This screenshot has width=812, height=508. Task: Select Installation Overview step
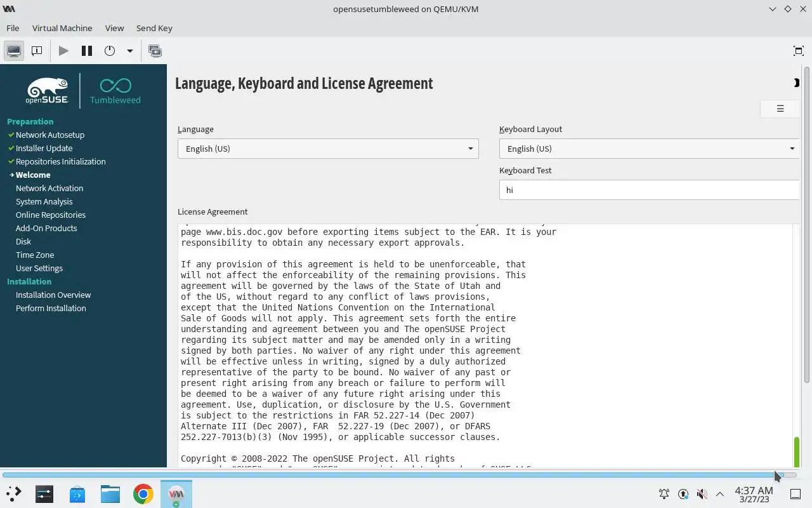point(53,295)
